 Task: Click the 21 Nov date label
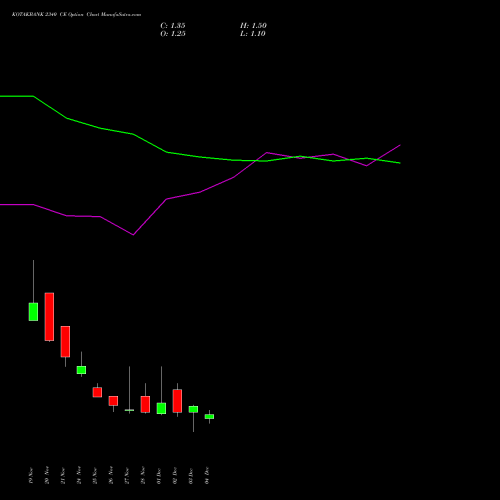63,475
